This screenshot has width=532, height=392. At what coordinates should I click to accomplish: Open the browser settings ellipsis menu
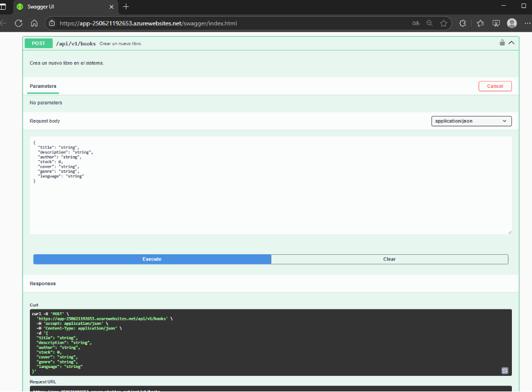pyautogui.click(x=527, y=23)
